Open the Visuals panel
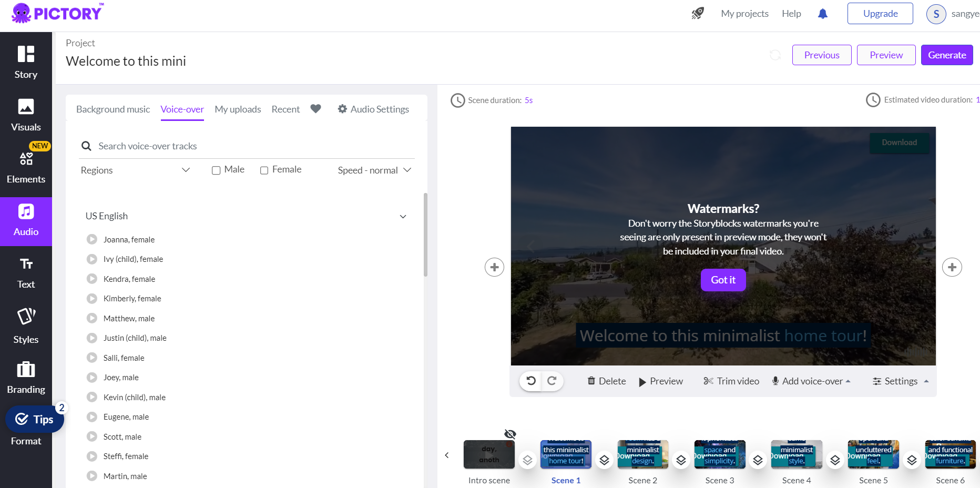 [26, 115]
